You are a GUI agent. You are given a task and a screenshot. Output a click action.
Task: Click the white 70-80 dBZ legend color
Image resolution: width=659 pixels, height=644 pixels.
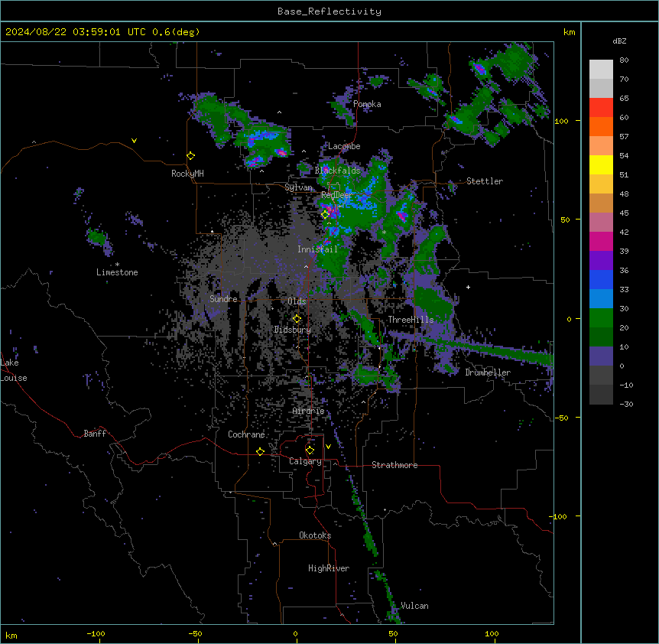(601, 69)
